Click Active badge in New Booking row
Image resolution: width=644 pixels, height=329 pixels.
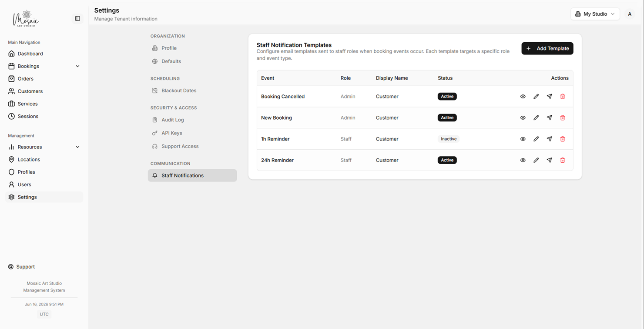[447, 118]
